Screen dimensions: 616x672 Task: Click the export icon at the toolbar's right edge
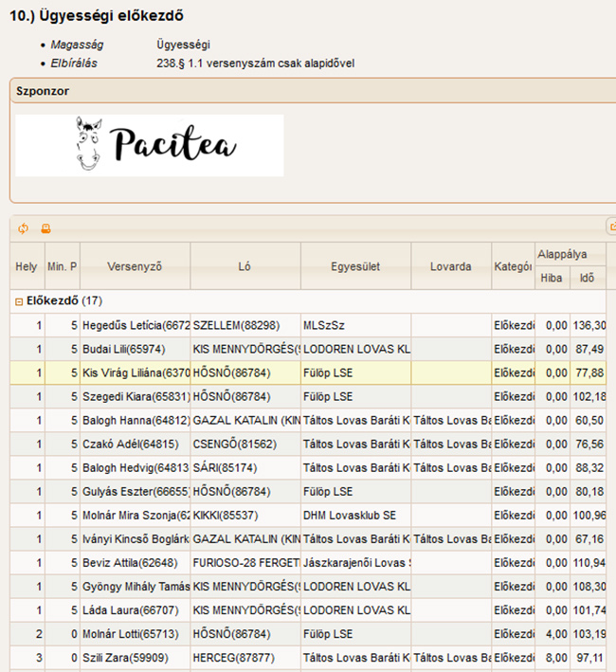[611, 228]
